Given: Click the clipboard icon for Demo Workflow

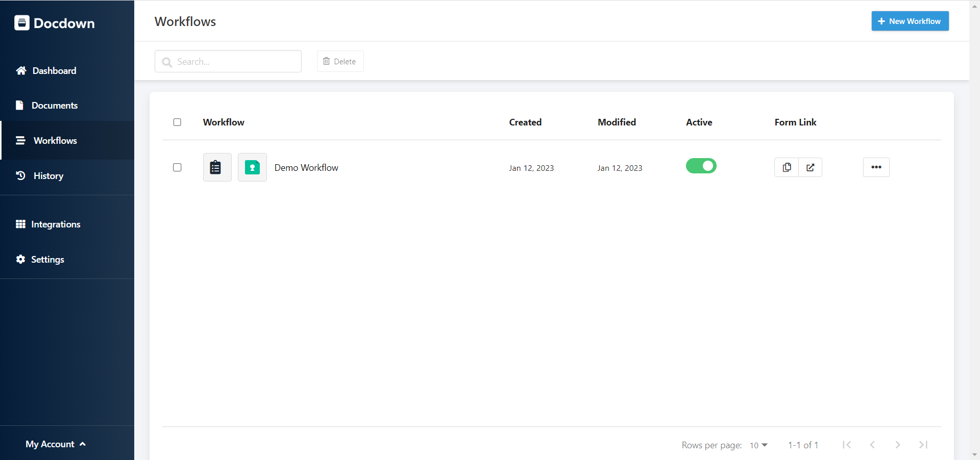Looking at the screenshot, I should click(216, 167).
